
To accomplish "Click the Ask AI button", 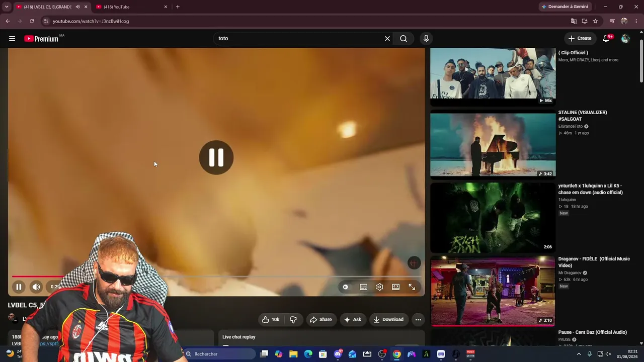I will click(353, 320).
